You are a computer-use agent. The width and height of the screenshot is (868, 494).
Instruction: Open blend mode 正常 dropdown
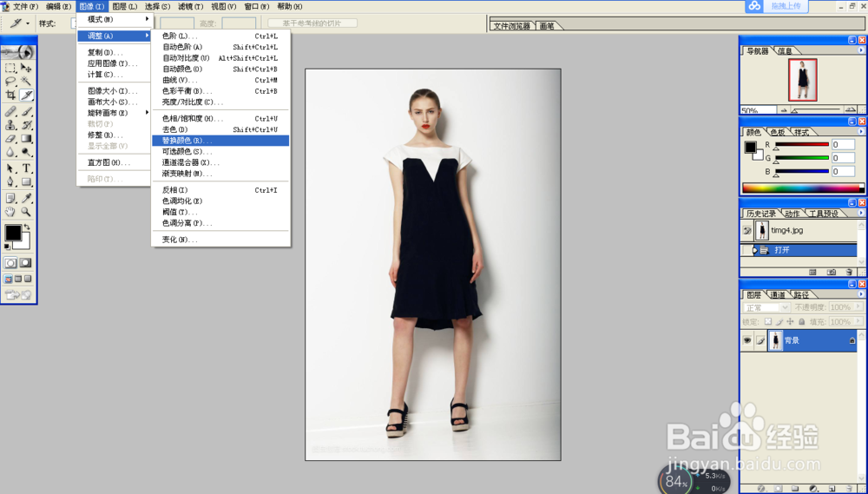click(766, 307)
